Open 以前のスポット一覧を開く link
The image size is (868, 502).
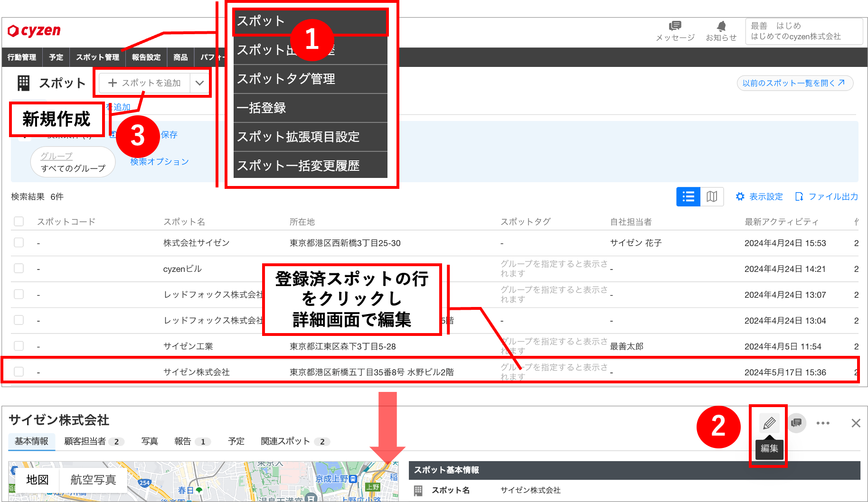(794, 83)
